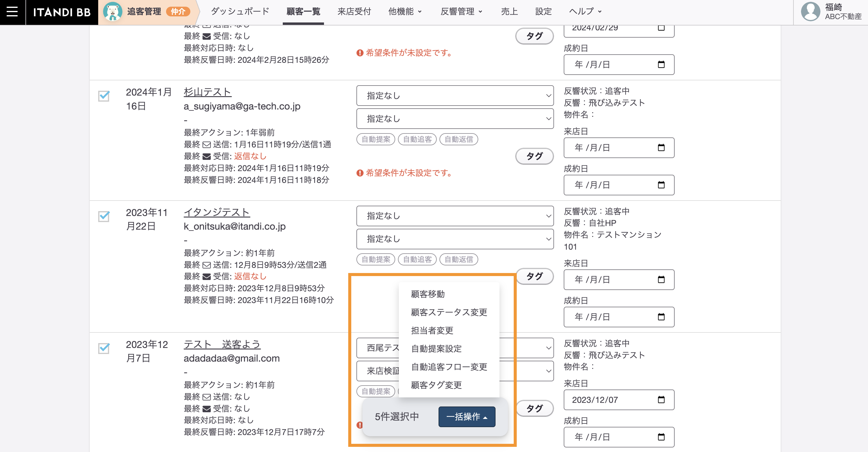This screenshot has width=868, height=452.
Task: Toggle 自動返信 chip for イタンジテスト
Action: coord(459,259)
